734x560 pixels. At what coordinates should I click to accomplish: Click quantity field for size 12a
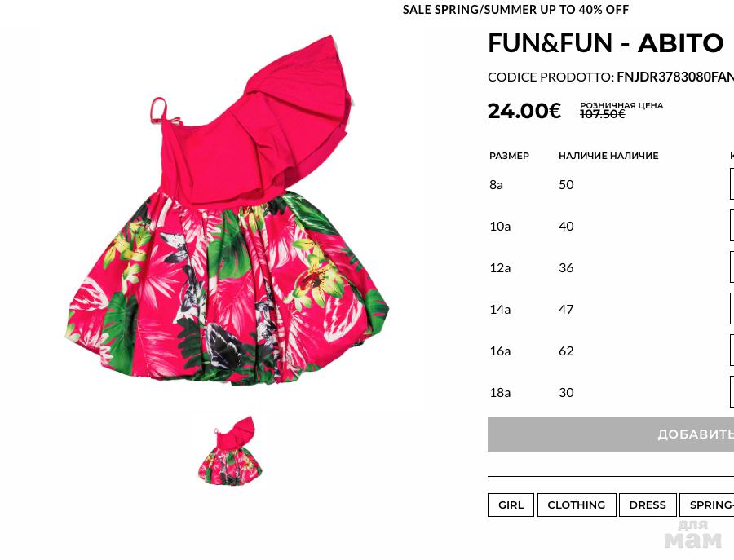(732, 267)
